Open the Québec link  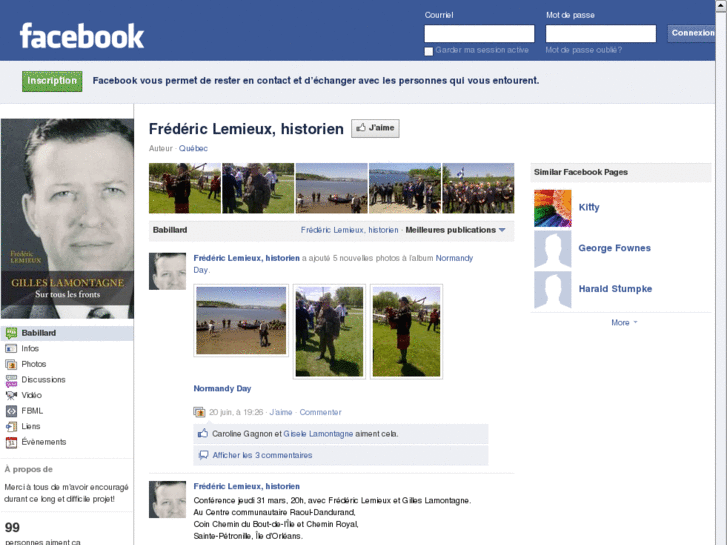click(193, 148)
